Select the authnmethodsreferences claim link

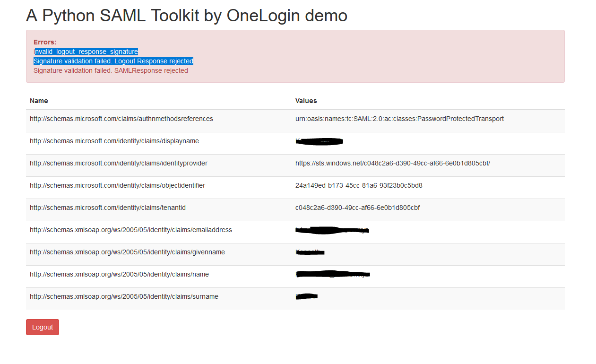(x=121, y=119)
